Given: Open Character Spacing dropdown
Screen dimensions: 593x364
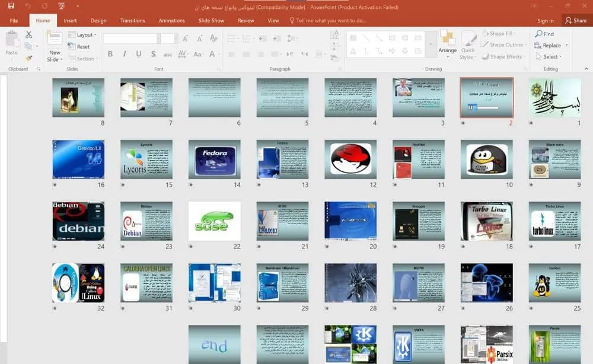Looking at the screenshot, I should pyautogui.click(x=182, y=54).
